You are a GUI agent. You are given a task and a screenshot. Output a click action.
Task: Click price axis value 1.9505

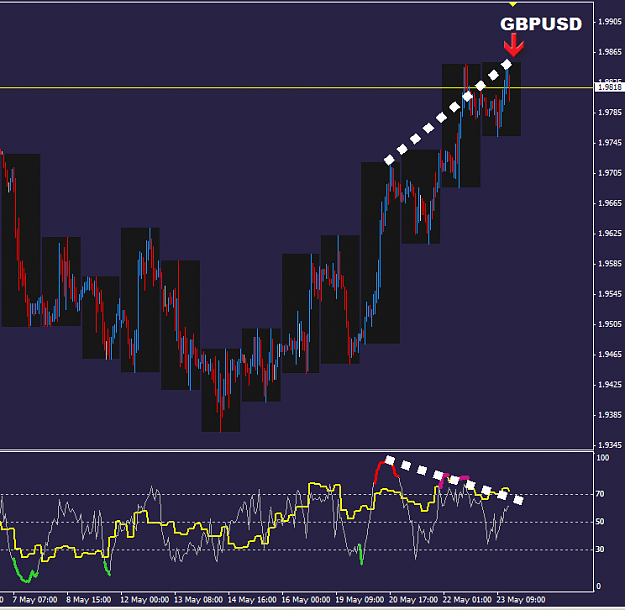610,324
